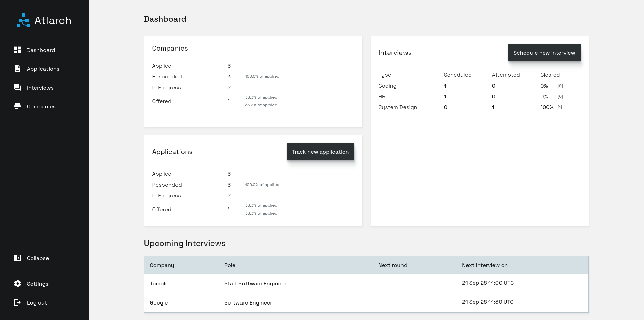Navigate to Companies in sidebar

pos(41,106)
